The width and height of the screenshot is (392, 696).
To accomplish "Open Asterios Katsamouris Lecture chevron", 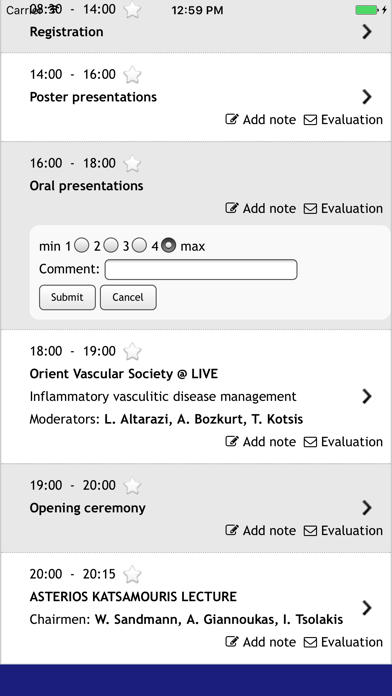I will click(367, 608).
